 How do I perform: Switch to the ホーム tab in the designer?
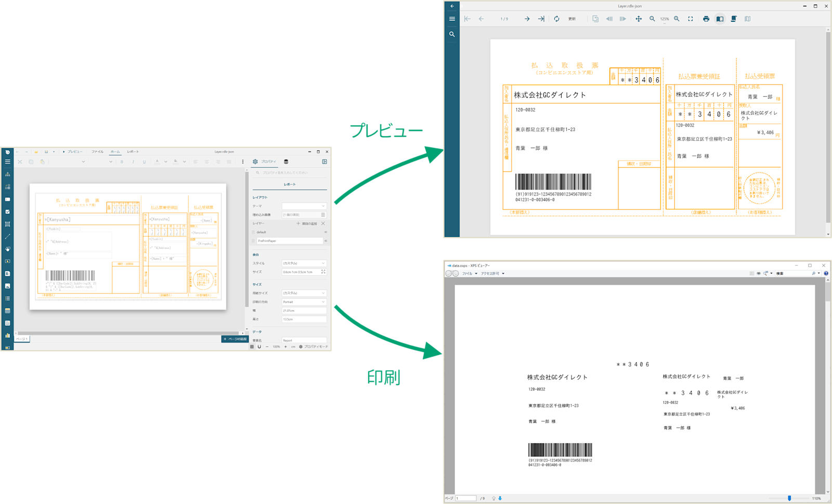tap(115, 152)
